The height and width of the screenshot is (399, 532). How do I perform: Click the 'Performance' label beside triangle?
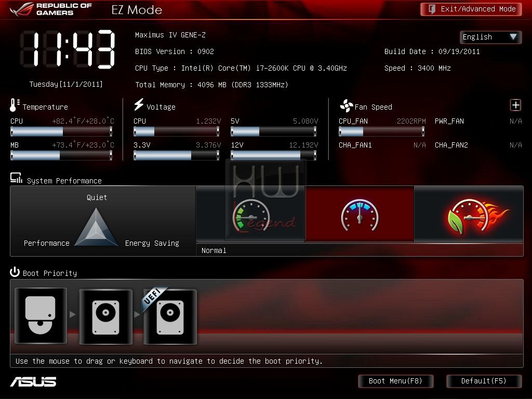(x=46, y=243)
